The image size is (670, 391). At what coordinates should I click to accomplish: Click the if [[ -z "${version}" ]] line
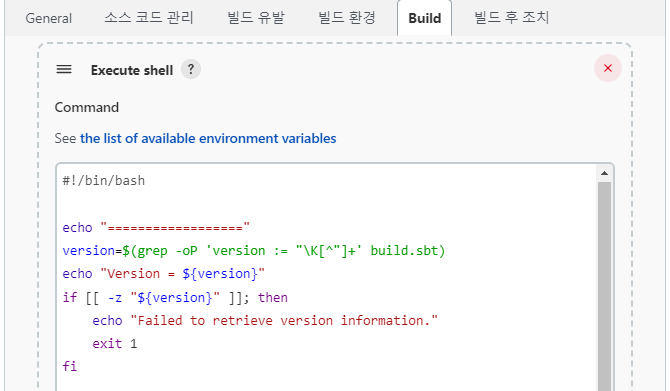[175, 297]
